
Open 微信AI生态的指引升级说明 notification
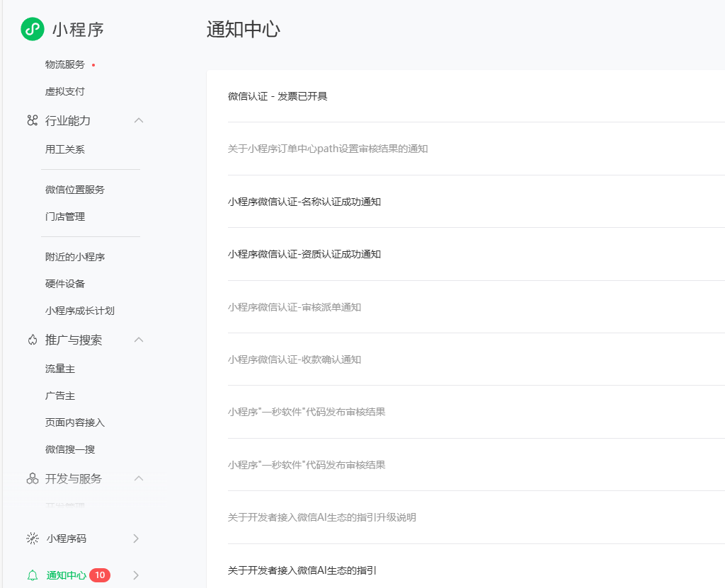[322, 517]
